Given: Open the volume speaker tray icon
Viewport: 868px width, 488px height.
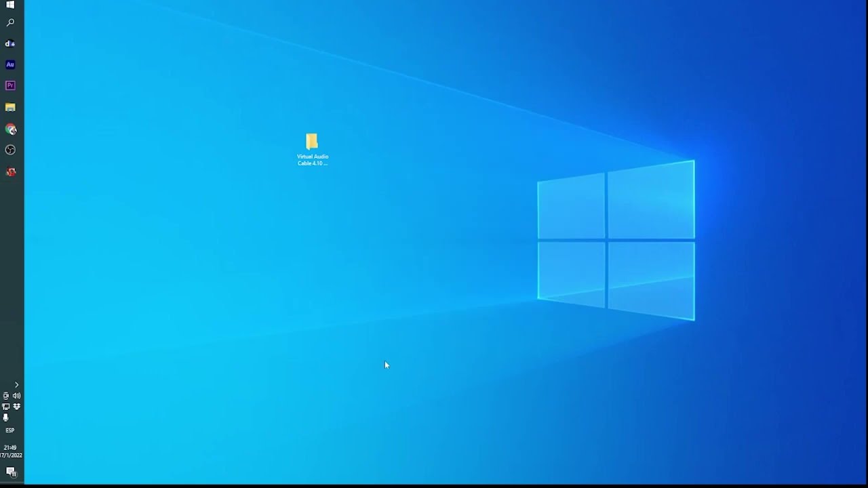Looking at the screenshot, I should [x=16, y=396].
